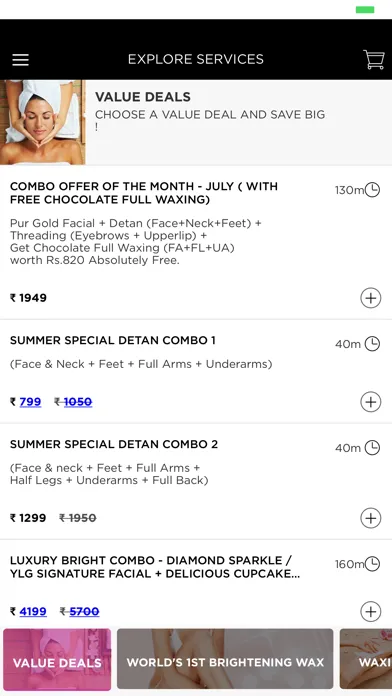Add July combo offer to cart
Image resolution: width=392 pixels, height=696 pixels.
[x=371, y=298]
